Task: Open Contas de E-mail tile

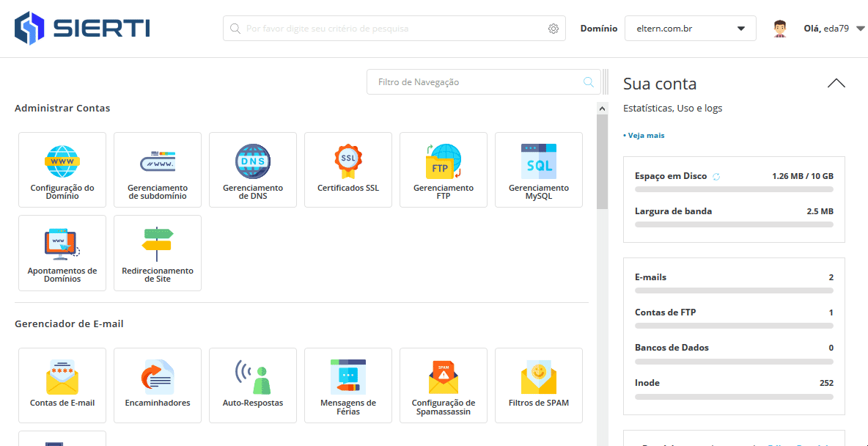Action: click(62, 386)
